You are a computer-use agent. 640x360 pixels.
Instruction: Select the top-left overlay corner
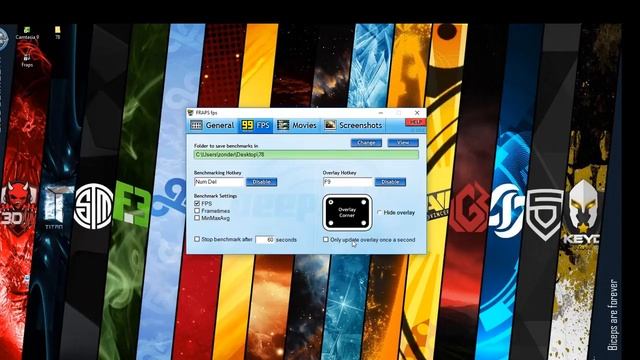point(331,202)
